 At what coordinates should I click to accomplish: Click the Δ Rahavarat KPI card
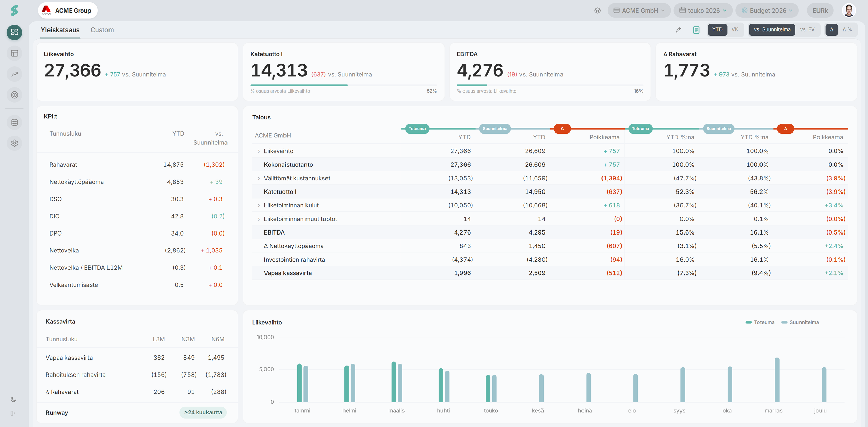(x=756, y=72)
